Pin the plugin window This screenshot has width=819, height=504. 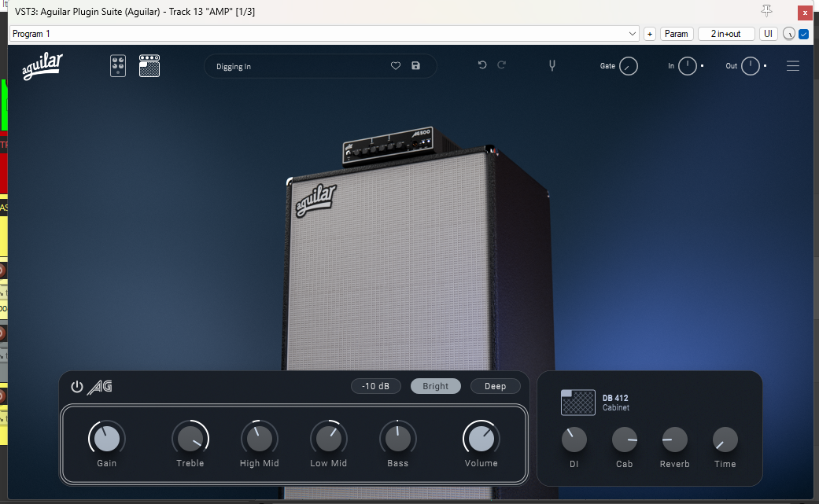(766, 11)
